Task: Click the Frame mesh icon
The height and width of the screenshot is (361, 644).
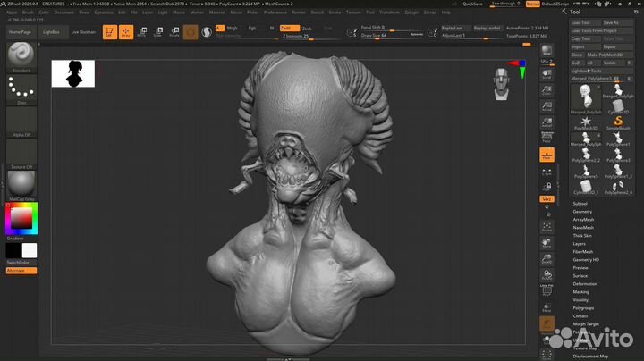Action: tap(547, 227)
